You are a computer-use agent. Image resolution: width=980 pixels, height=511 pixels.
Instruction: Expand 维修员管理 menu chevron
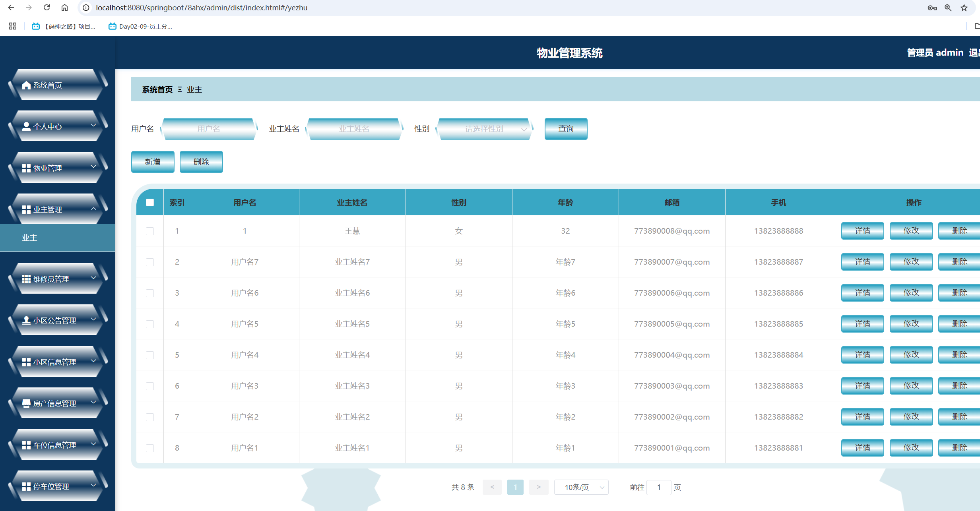[x=93, y=278]
